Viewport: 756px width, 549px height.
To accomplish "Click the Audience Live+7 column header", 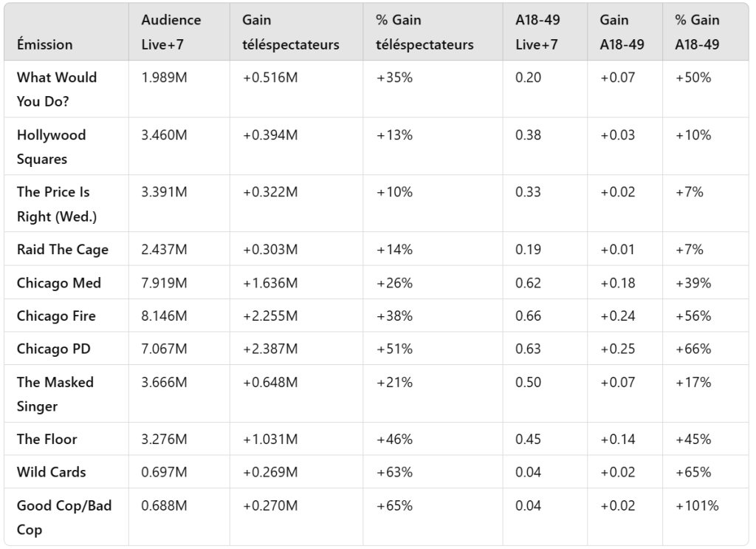I will (171, 33).
